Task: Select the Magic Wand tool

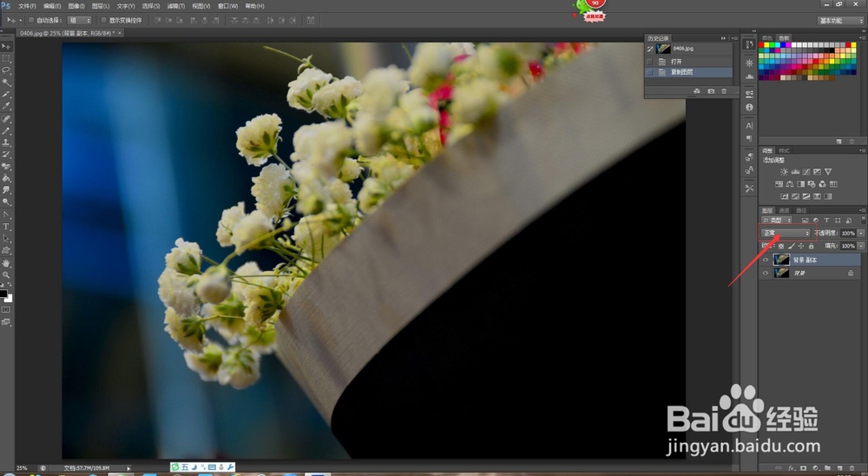Action: click(x=6, y=83)
